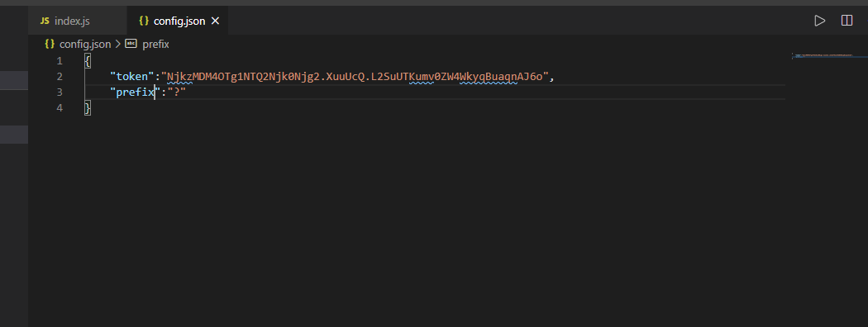Split the editor with the split icon
This screenshot has width=868, height=327.
click(x=847, y=21)
